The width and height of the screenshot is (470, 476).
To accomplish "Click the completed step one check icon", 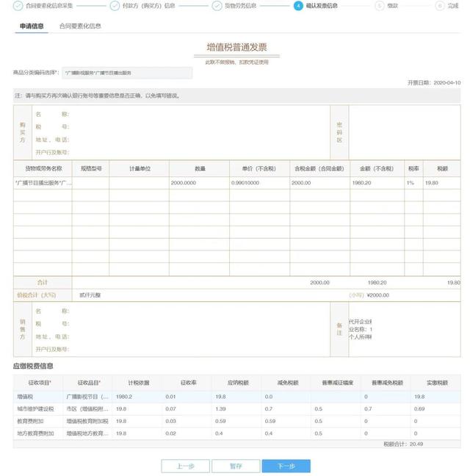I will [18, 5].
